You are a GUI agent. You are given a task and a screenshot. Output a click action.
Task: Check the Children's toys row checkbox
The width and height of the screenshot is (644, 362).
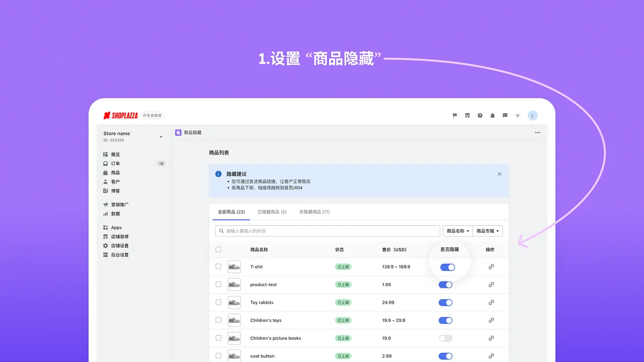coord(218,320)
